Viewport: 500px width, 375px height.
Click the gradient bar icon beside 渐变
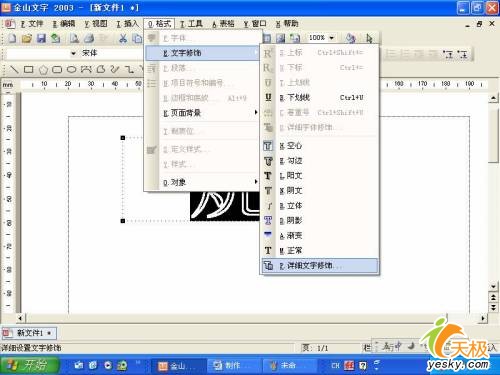[268, 234]
